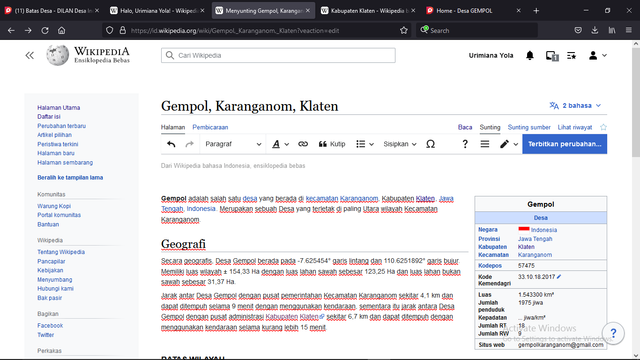Open Tentang Wikipedia sidebar link

(61, 252)
